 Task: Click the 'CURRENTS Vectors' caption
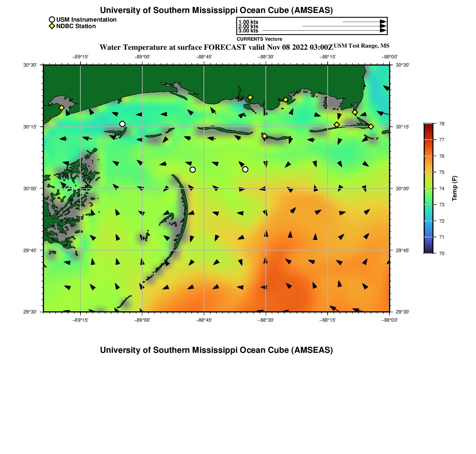coord(259,39)
